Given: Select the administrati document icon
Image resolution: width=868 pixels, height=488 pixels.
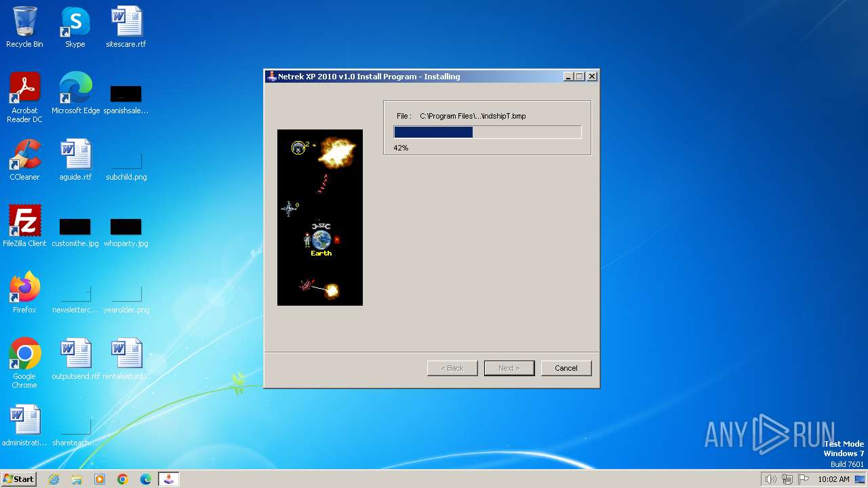Looking at the screenshot, I should point(24,426).
